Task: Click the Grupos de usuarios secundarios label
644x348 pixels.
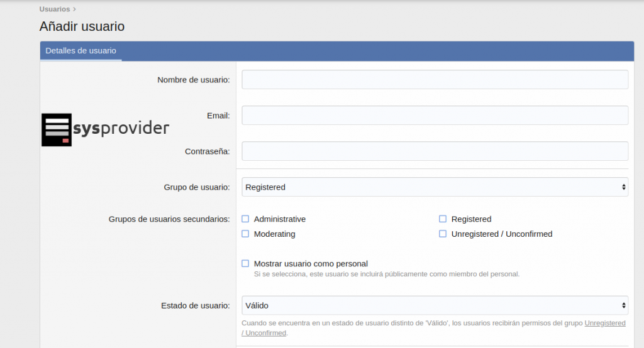Action: coord(169,219)
